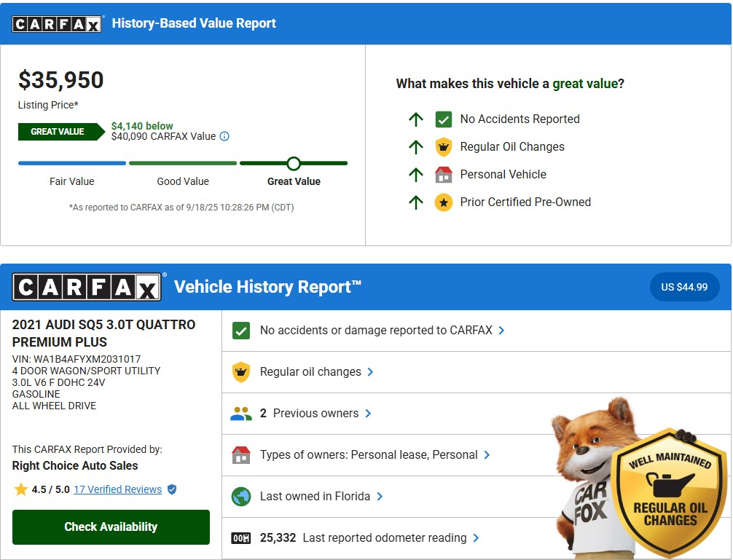Click the two previous owners people icon

click(240, 414)
